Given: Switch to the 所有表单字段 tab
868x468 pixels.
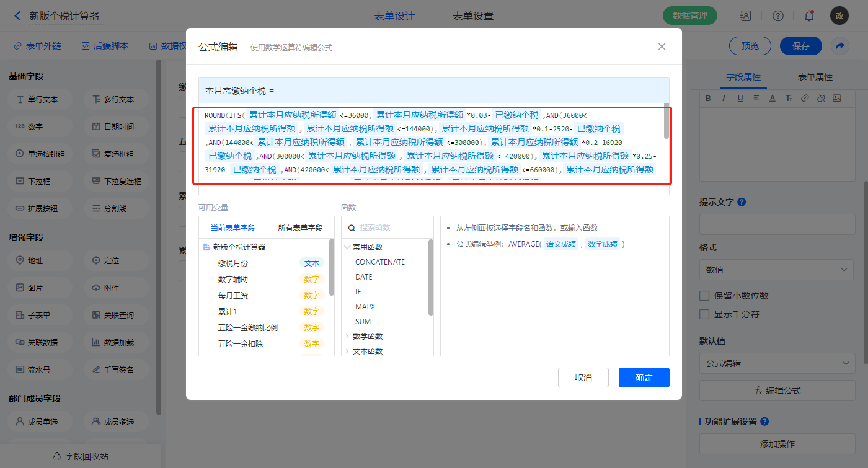Looking at the screenshot, I should pos(300,227).
